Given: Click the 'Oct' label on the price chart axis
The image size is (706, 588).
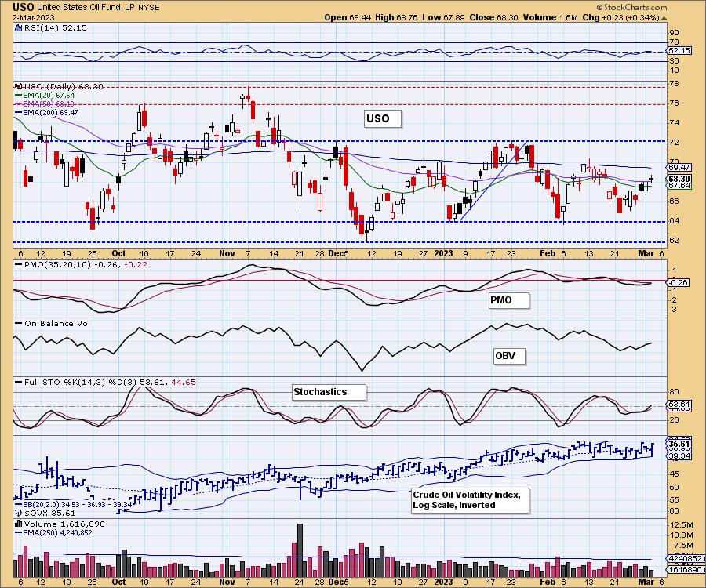Looking at the screenshot, I should pyautogui.click(x=118, y=253).
